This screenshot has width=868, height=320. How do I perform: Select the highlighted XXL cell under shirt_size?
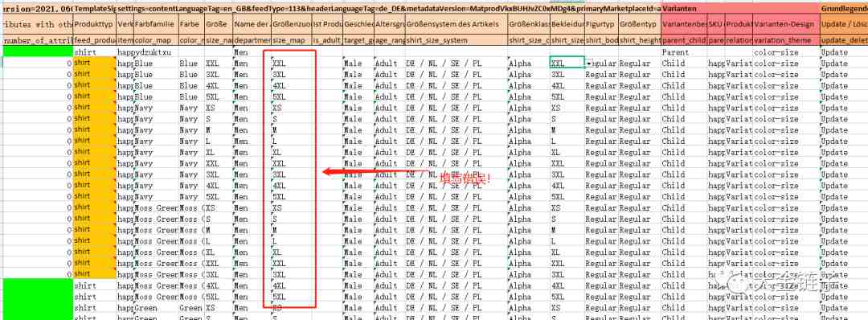[x=567, y=63]
